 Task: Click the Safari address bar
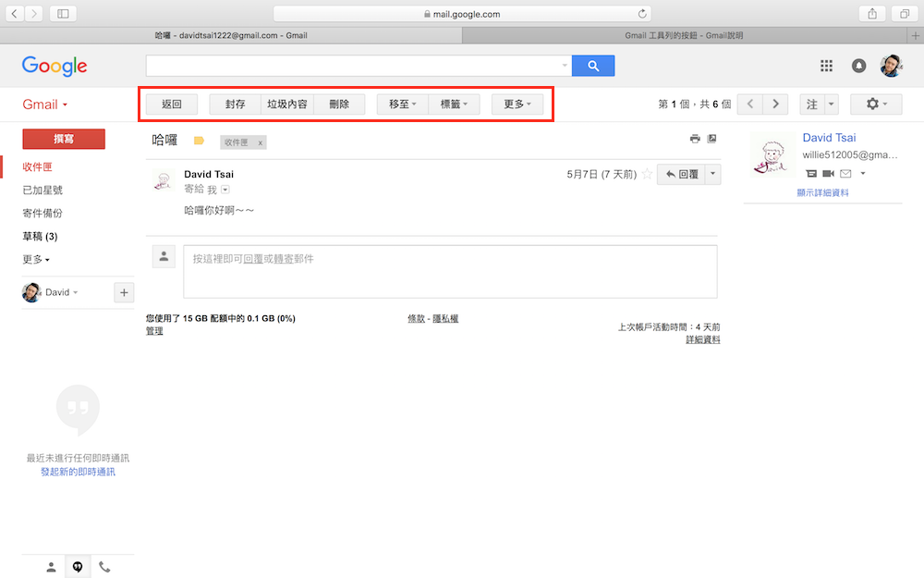pyautogui.click(x=462, y=14)
